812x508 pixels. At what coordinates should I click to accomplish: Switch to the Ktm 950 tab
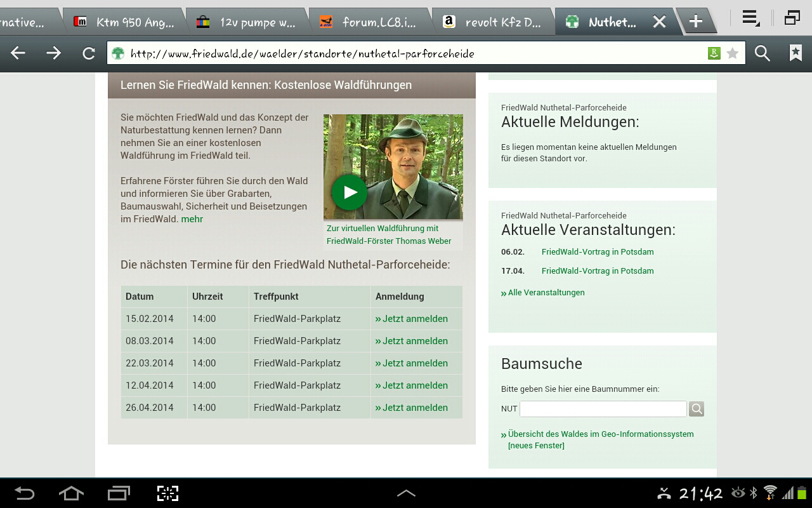click(127, 22)
